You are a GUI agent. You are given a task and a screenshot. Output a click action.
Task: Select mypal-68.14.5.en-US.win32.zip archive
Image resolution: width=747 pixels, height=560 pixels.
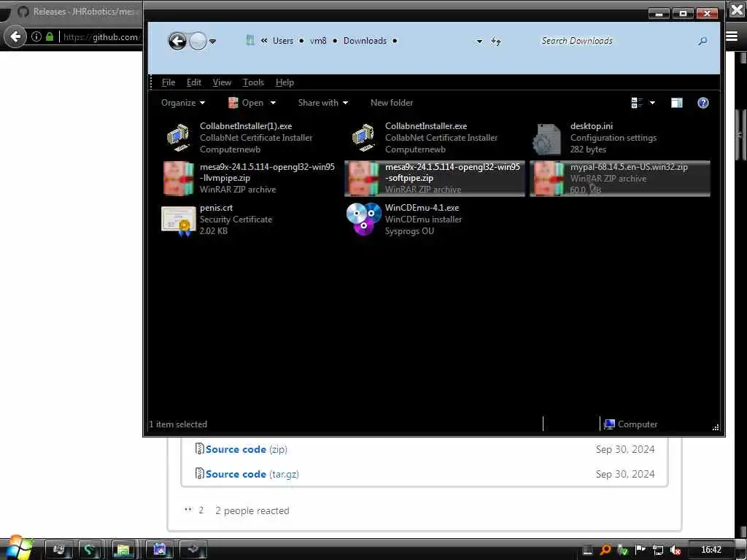click(620, 178)
